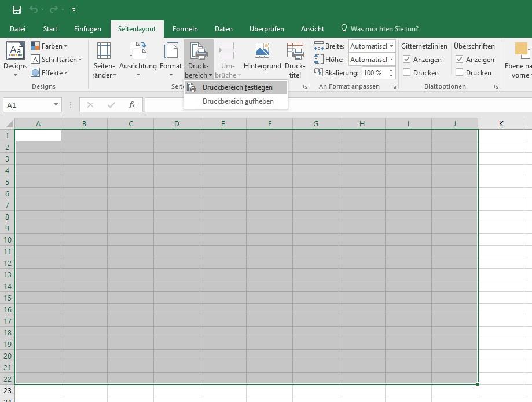Switch to the Formeln tab
Viewport: 532px width, 402px height.
click(x=185, y=29)
